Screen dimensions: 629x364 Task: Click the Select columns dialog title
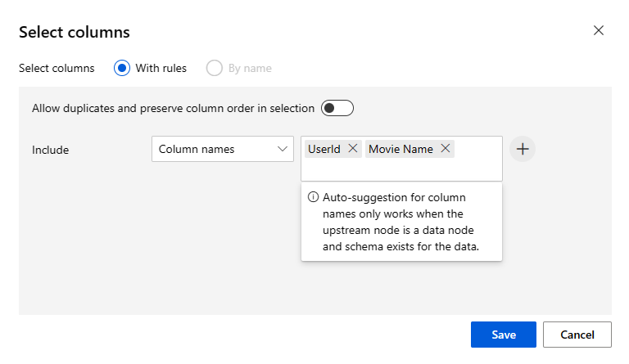[x=75, y=33]
